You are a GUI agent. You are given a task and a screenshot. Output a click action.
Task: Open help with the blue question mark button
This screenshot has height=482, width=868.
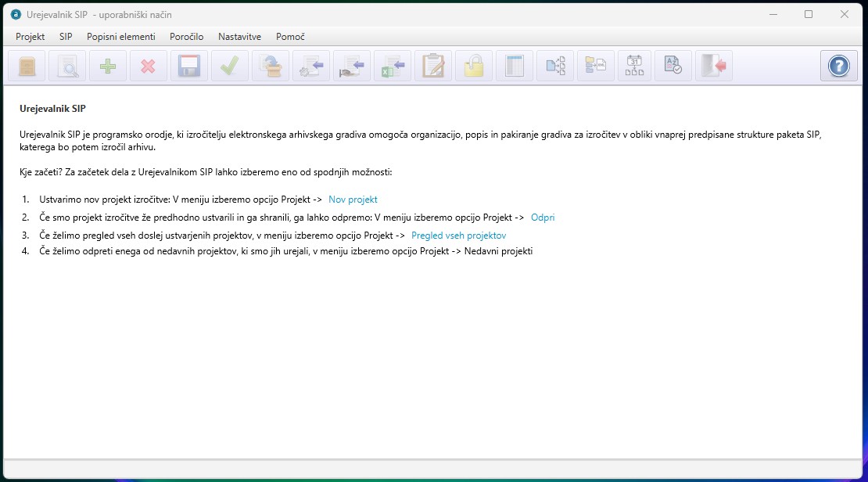coord(838,66)
